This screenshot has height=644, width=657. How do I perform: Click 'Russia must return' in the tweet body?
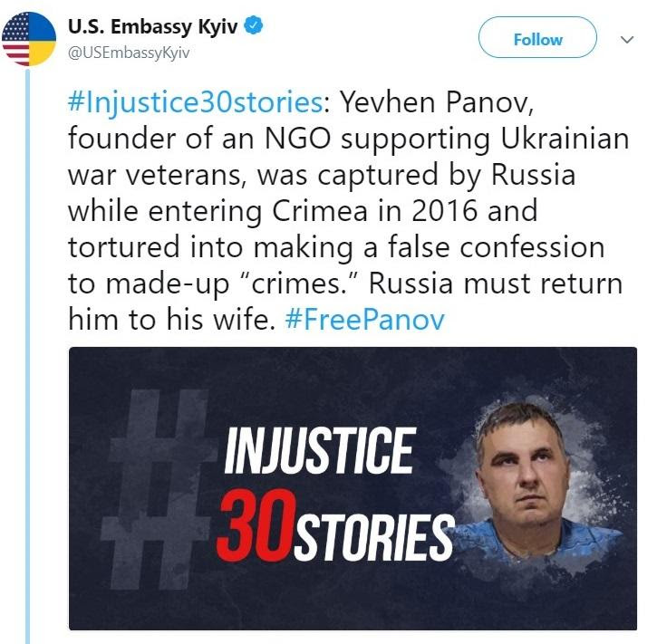[x=496, y=284]
